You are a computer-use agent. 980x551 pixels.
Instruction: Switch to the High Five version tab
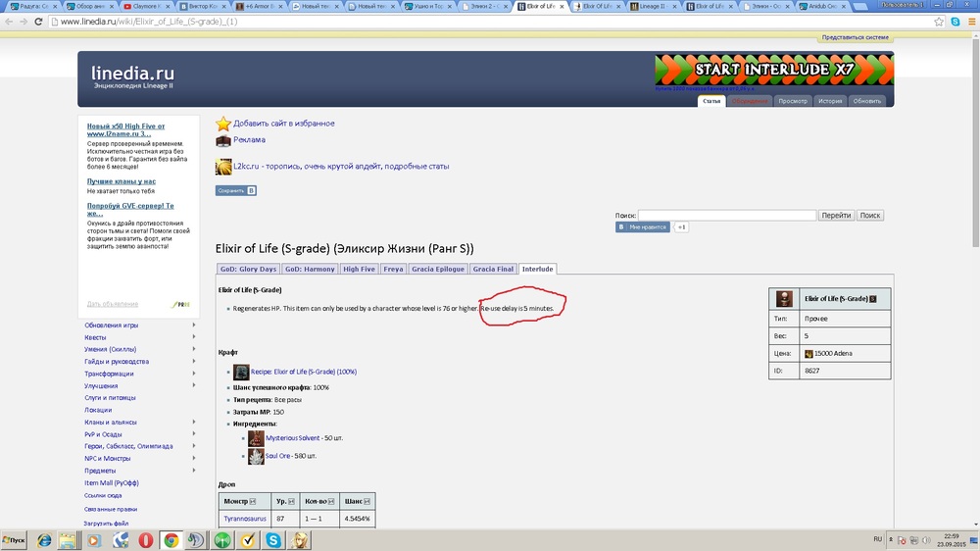pos(359,269)
